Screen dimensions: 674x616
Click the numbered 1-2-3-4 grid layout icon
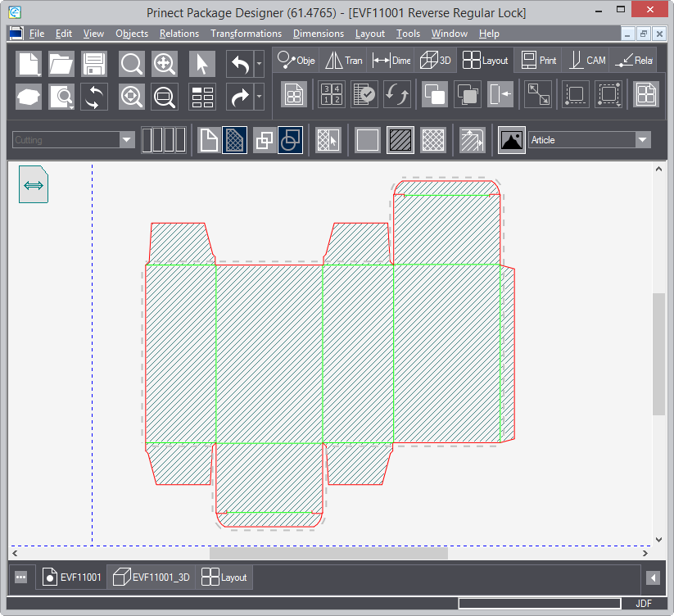tap(332, 94)
